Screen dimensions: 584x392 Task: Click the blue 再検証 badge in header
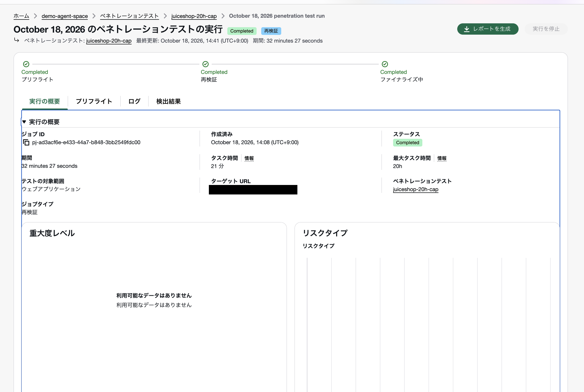(x=271, y=31)
